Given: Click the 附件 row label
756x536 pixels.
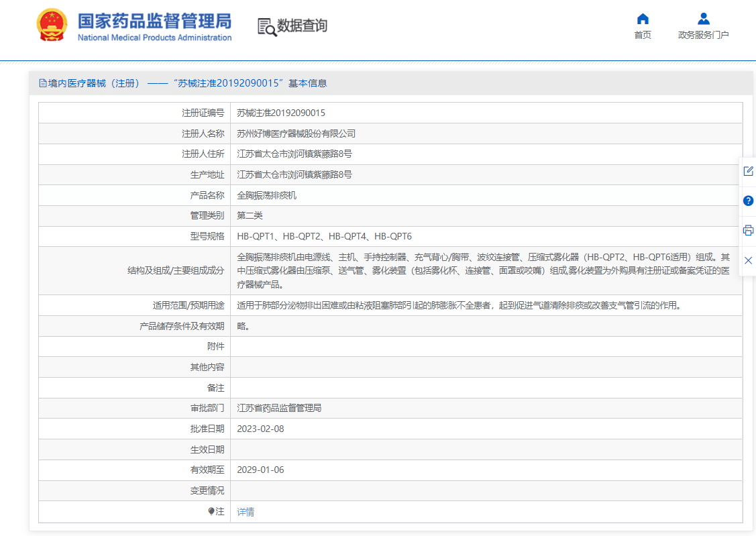Looking at the screenshot, I should (215, 347).
